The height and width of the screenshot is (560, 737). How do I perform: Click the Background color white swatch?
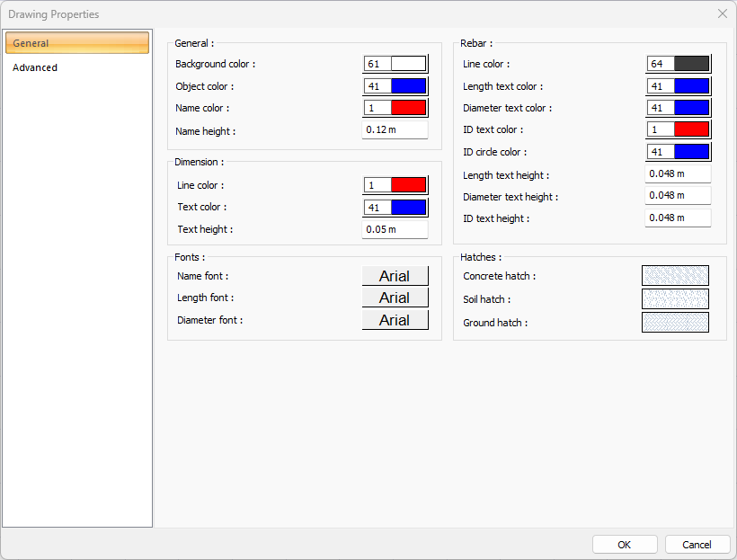pos(408,64)
